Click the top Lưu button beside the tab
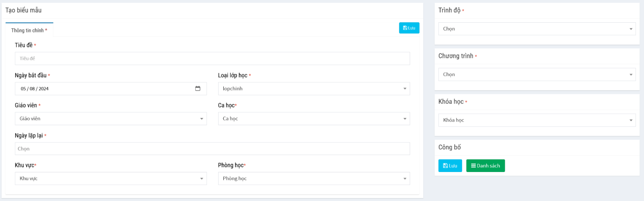This screenshot has height=201, width=644. pos(409,28)
